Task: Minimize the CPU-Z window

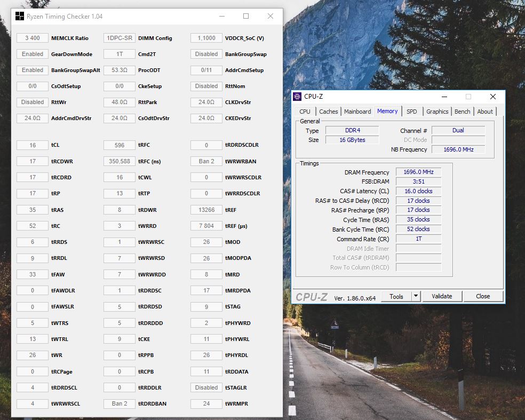Action: 444,97
